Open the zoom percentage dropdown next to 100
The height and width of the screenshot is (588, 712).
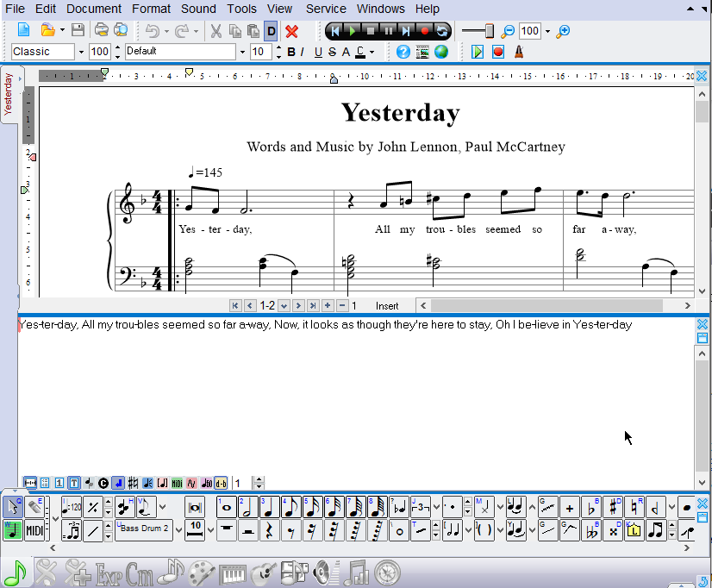click(x=547, y=31)
